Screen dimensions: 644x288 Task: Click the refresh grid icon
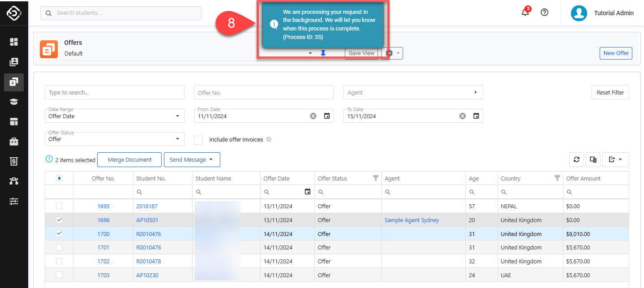pos(576,159)
